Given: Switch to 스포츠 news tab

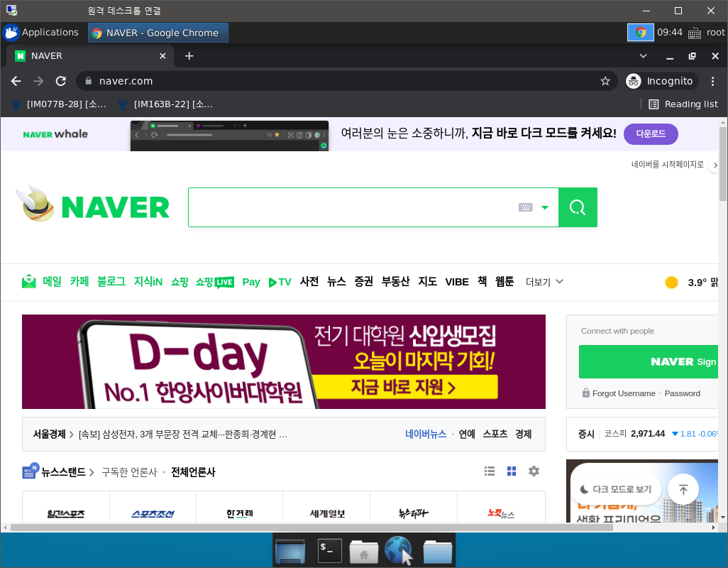Looking at the screenshot, I should click(495, 434).
